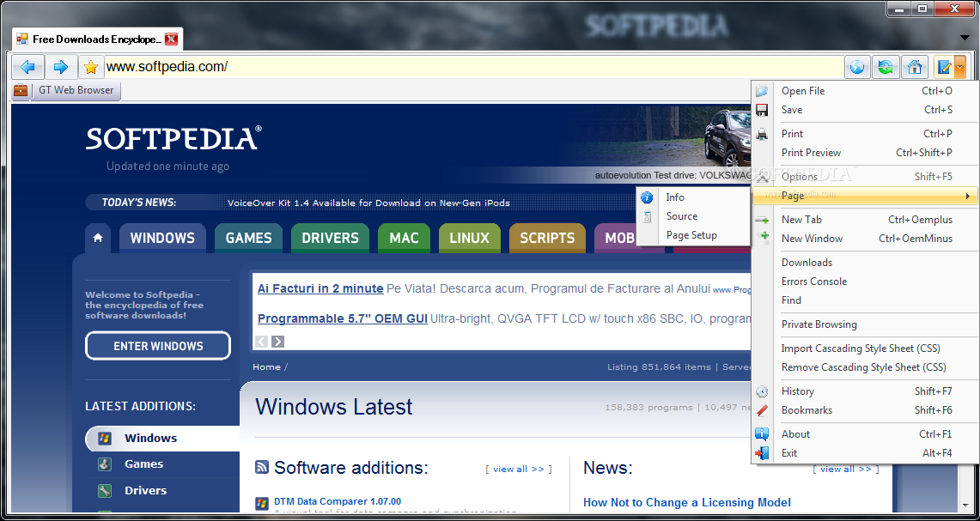Open the orange menu dropdown arrow

pos(960,67)
